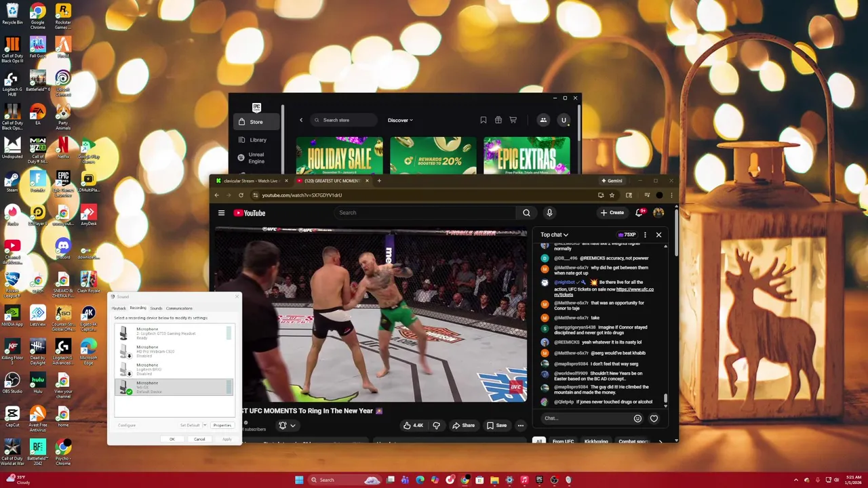Open Epic Extras banner thumbnail
The image size is (868, 488).
(x=527, y=155)
